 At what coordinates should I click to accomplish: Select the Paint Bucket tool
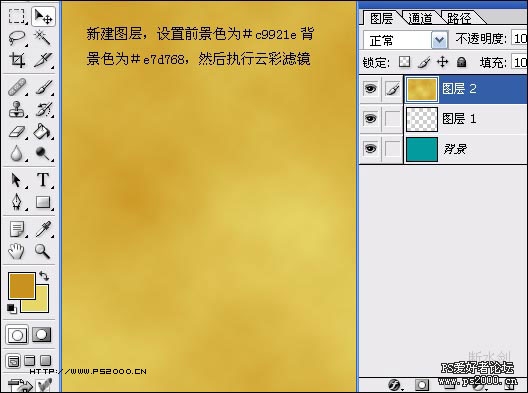pyautogui.click(x=43, y=132)
